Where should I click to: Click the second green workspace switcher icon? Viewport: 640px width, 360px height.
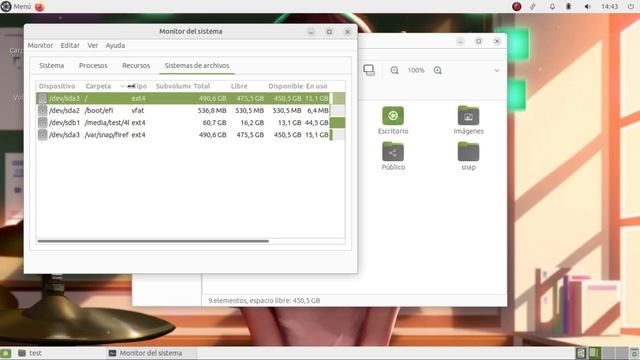coord(594,353)
